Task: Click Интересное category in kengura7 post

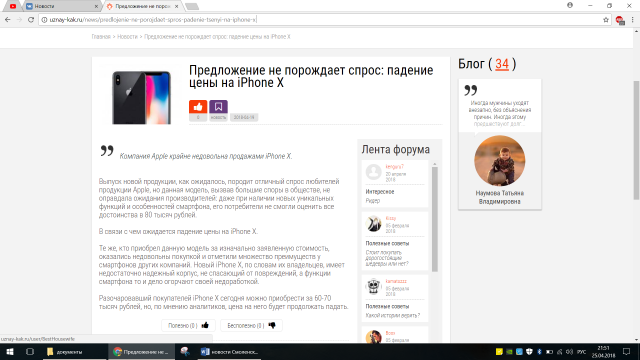Action: pyautogui.click(x=380, y=191)
